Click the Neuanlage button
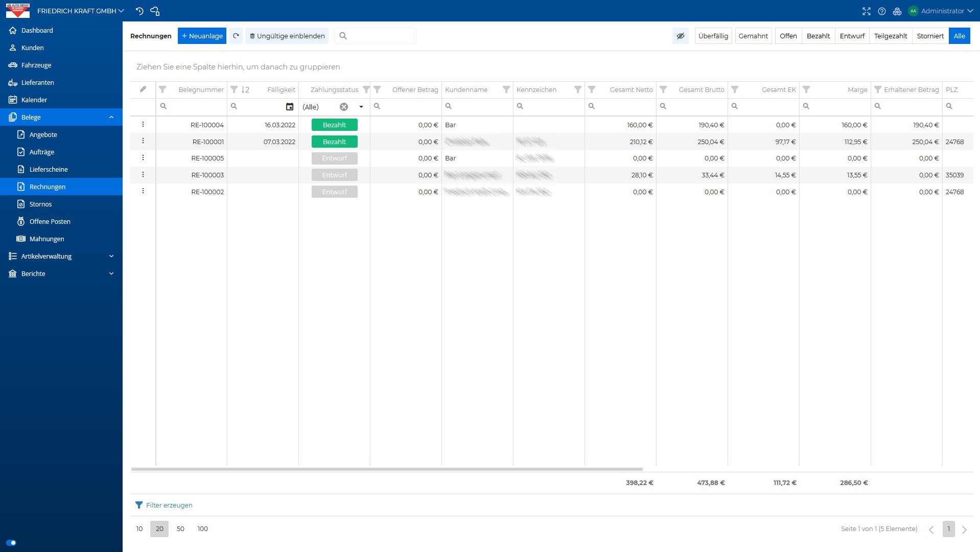Screen dimensions: 980x552 pyautogui.click(x=202, y=36)
